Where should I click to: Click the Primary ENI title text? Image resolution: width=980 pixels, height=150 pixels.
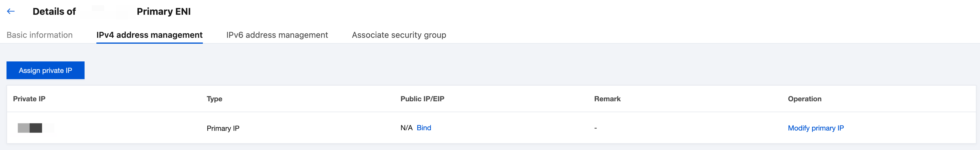164,12
